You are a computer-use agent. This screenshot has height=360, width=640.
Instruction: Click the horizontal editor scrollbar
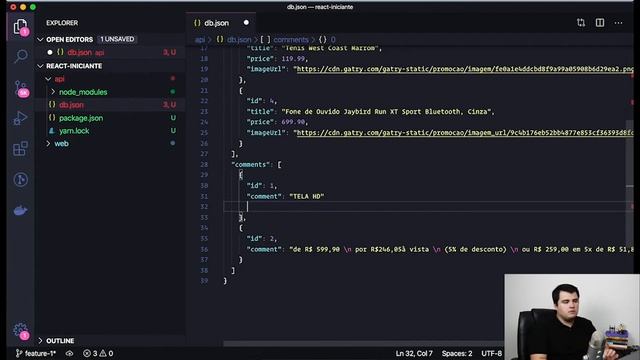tap(363, 344)
